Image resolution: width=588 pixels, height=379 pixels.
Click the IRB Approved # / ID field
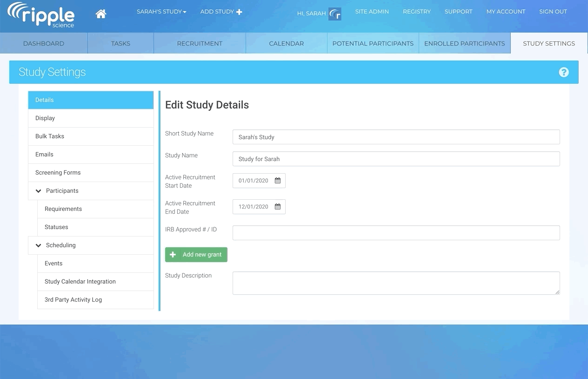click(396, 233)
